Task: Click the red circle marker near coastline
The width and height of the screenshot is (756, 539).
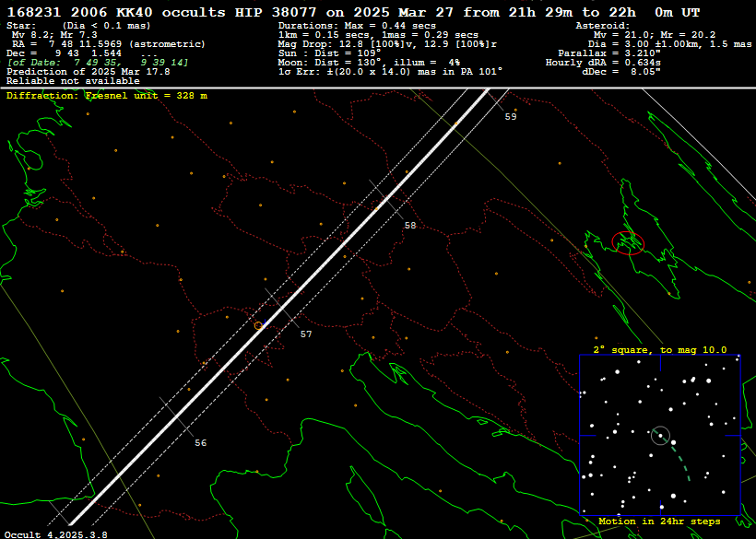Action: pyautogui.click(x=628, y=242)
